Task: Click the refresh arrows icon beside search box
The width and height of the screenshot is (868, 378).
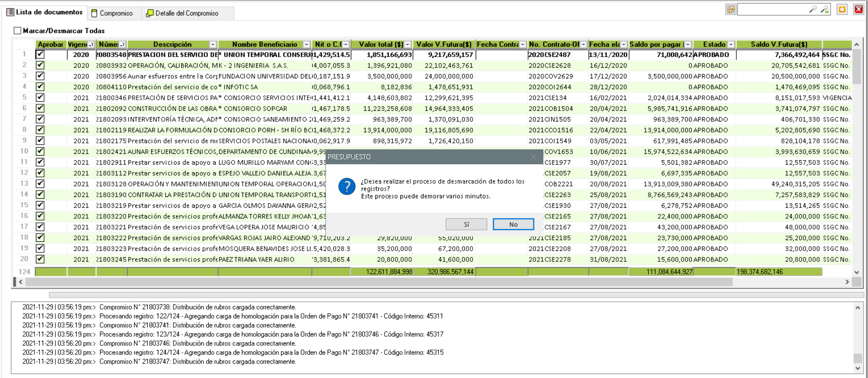Action: [x=730, y=10]
